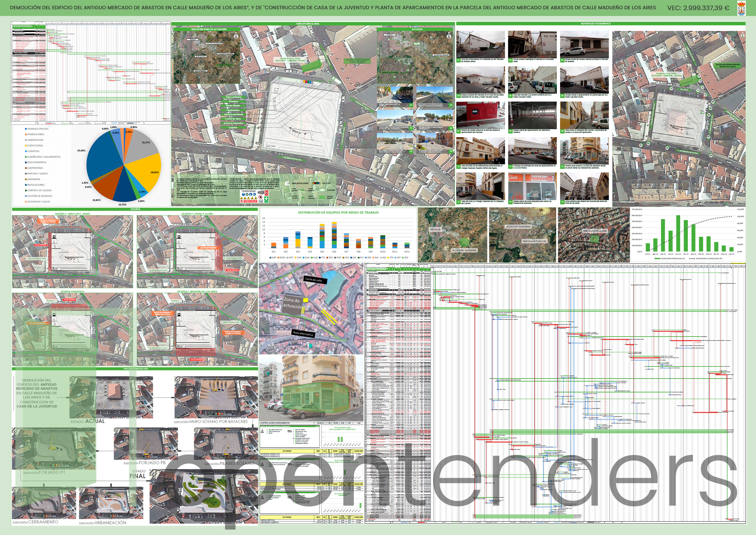Click the nov-23 bar in investment chart
Screen dimensions: 756x535
point(678,234)
